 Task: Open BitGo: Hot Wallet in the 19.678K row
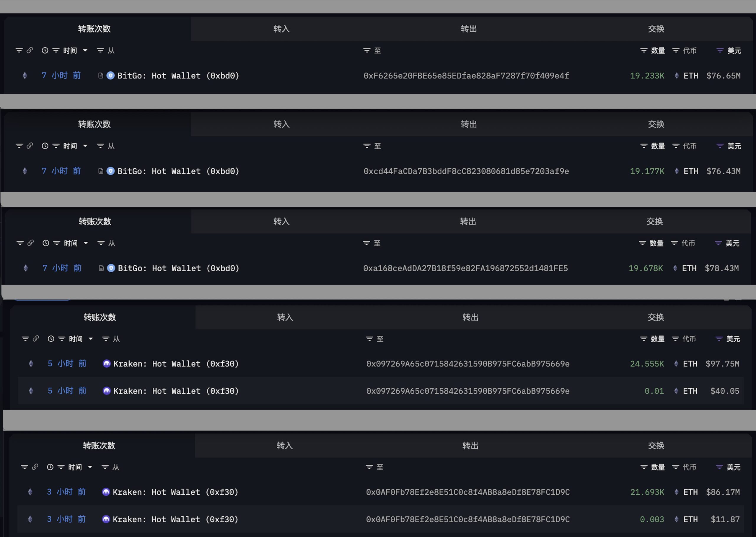179,268
